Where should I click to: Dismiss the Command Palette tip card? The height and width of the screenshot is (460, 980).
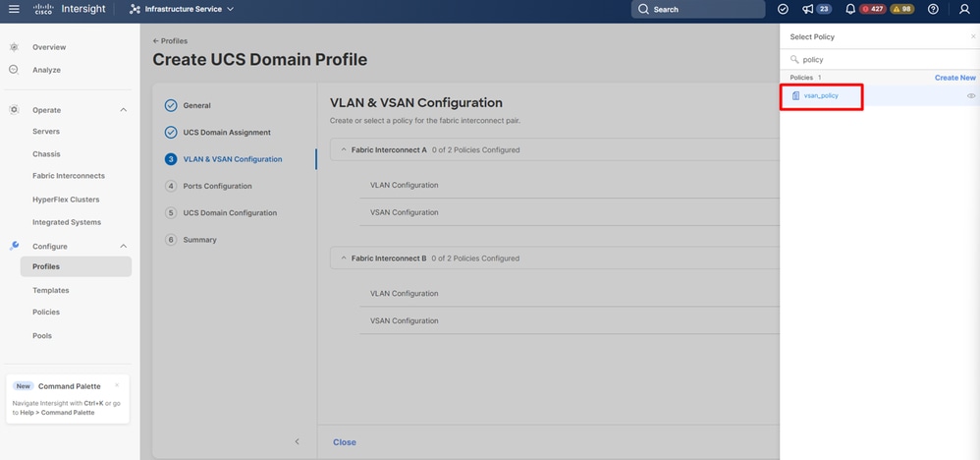coord(117,385)
